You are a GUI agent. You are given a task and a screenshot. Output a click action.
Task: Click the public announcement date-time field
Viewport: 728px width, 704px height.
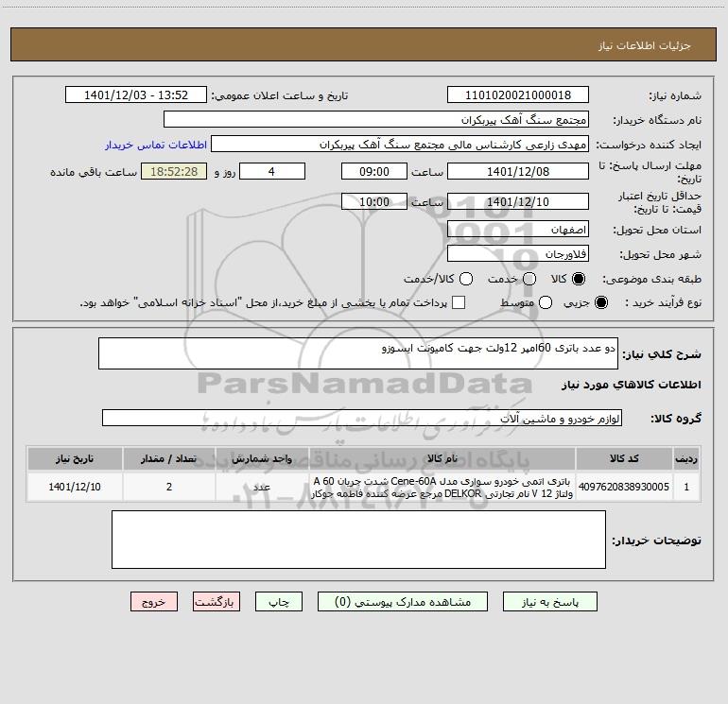[x=136, y=94]
